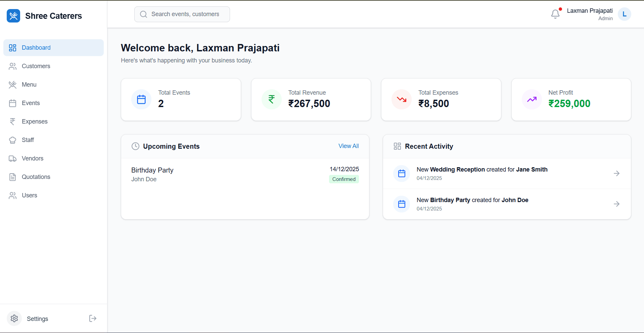Open the search magnifier icon
Screen dimensions: 644x333
tap(143, 14)
